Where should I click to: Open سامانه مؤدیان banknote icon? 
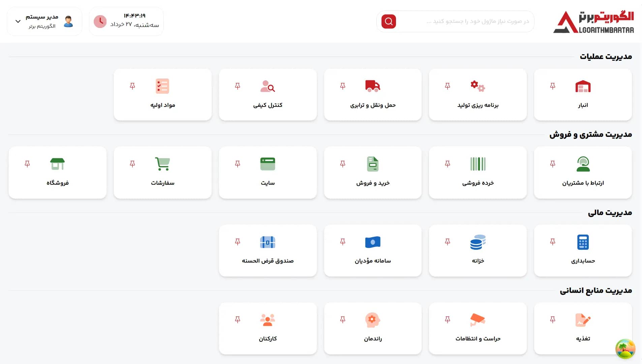tap(372, 242)
